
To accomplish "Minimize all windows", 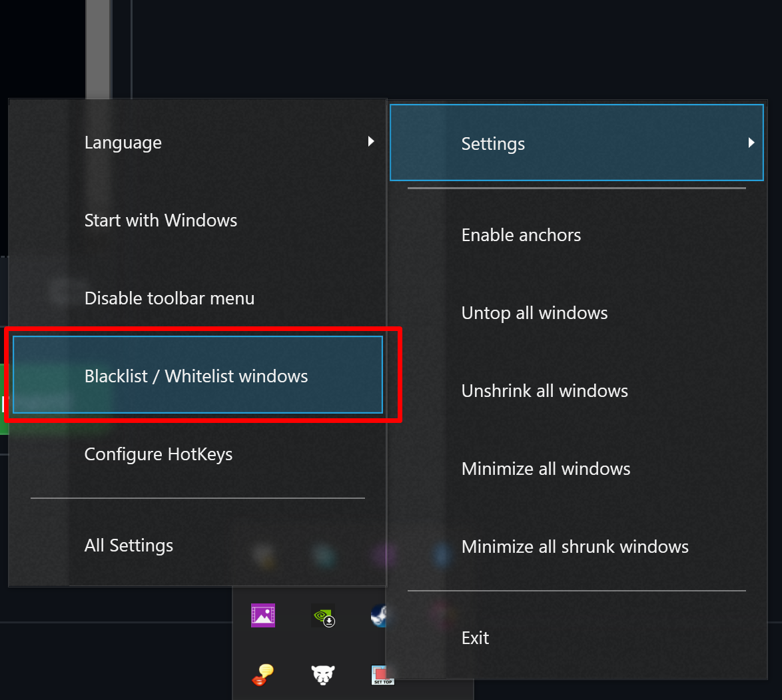I will pos(546,468).
